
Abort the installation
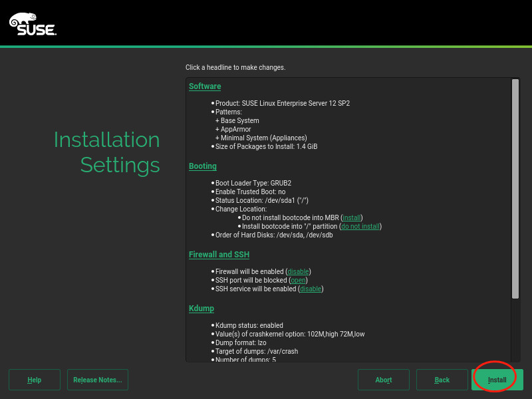[x=384, y=380]
